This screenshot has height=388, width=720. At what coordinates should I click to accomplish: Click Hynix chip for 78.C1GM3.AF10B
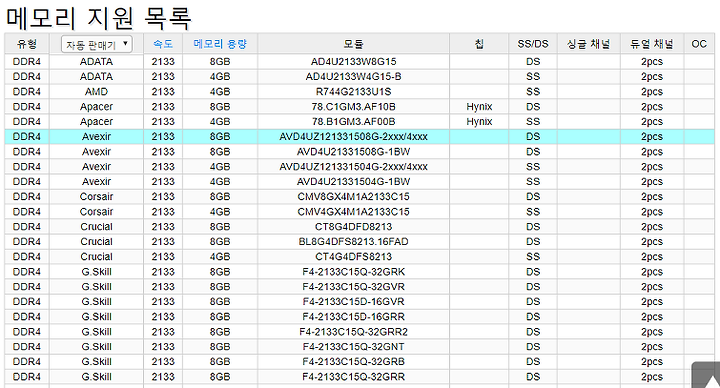click(x=479, y=107)
